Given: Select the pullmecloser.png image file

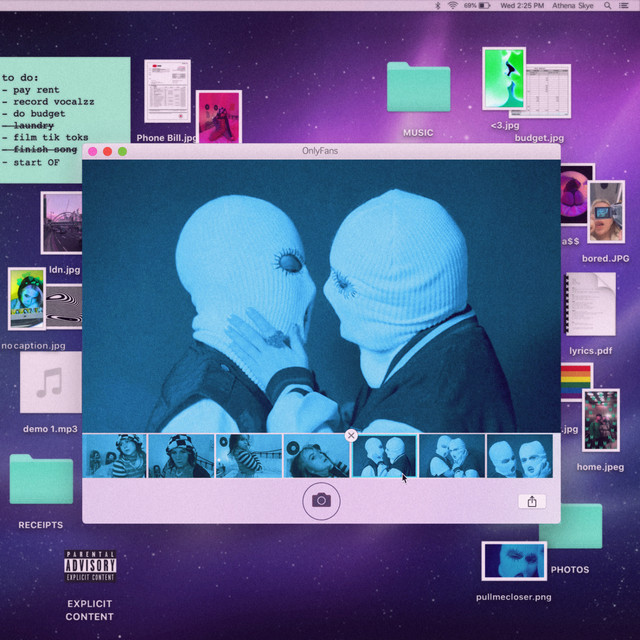Looking at the screenshot, I should click(x=514, y=561).
